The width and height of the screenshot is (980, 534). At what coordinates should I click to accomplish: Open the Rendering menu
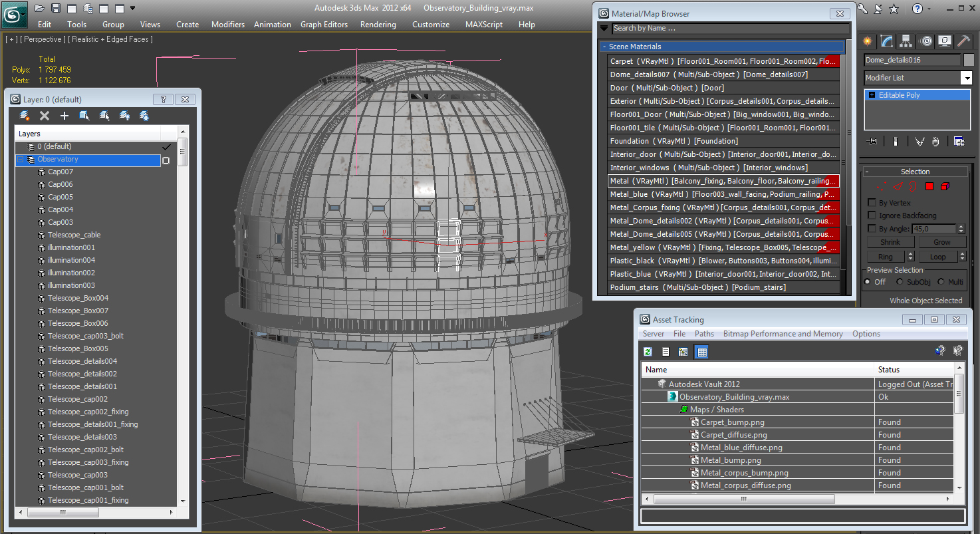(x=378, y=25)
